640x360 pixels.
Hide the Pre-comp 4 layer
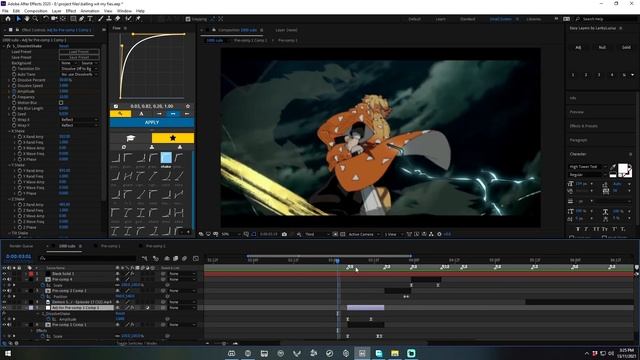point(4,280)
